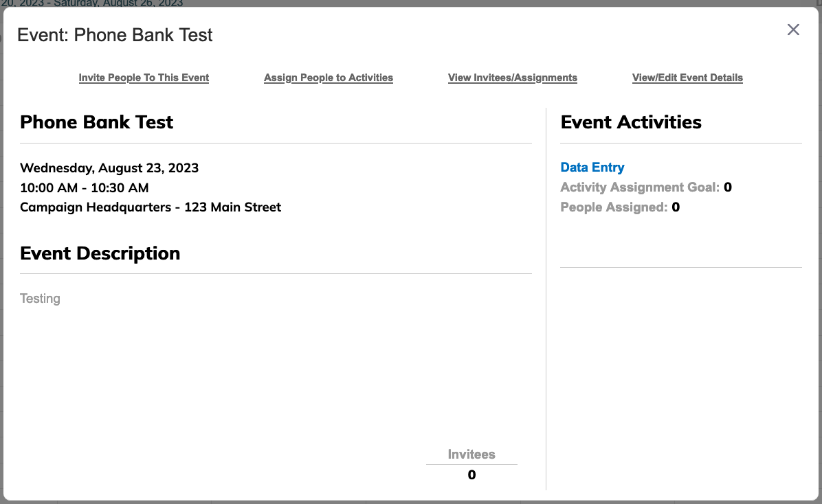Select location 'Campaign Headquarters - 123 Main Street'
822x504 pixels.
pyautogui.click(x=151, y=207)
